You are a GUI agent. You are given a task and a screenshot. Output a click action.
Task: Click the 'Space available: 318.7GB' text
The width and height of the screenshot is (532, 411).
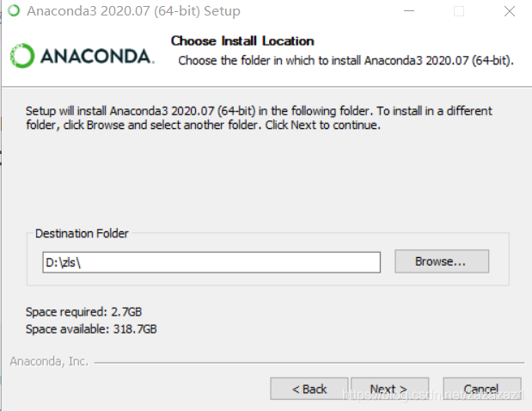91,328
